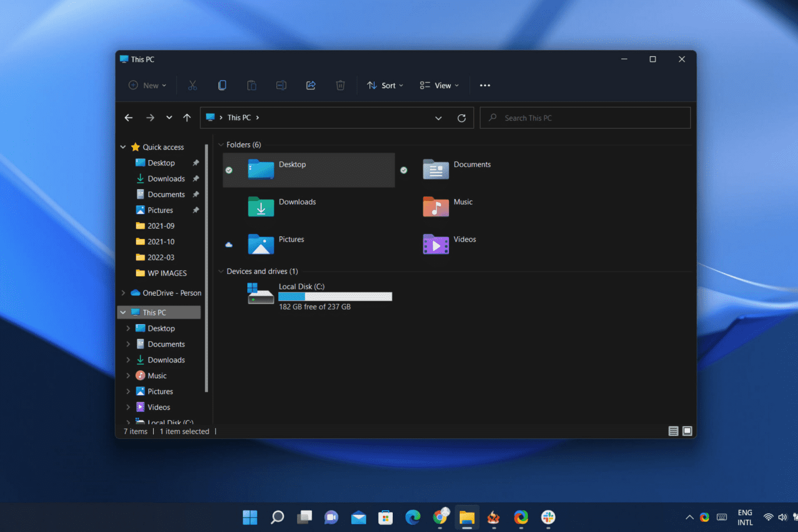This screenshot has width=798, height=532.
Task: Click the Local Disk C storage usage bar
Action: [335, 296]
